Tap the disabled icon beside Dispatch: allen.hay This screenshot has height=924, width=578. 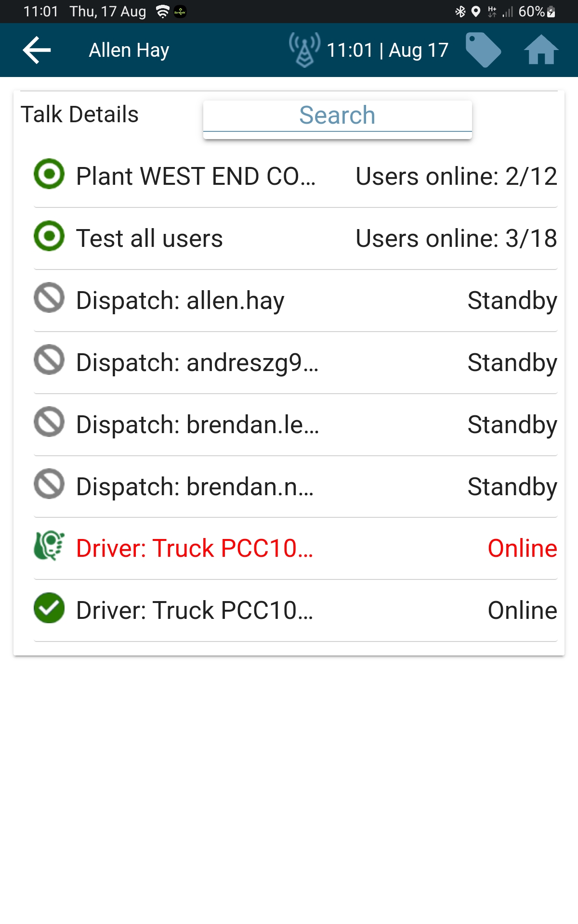pos(49,298)
